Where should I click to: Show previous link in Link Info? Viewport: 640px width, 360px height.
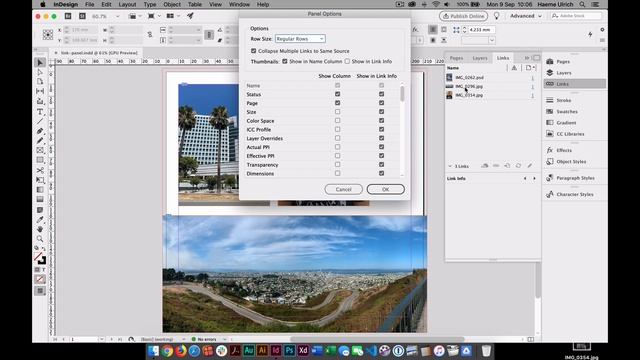point(525,178)
